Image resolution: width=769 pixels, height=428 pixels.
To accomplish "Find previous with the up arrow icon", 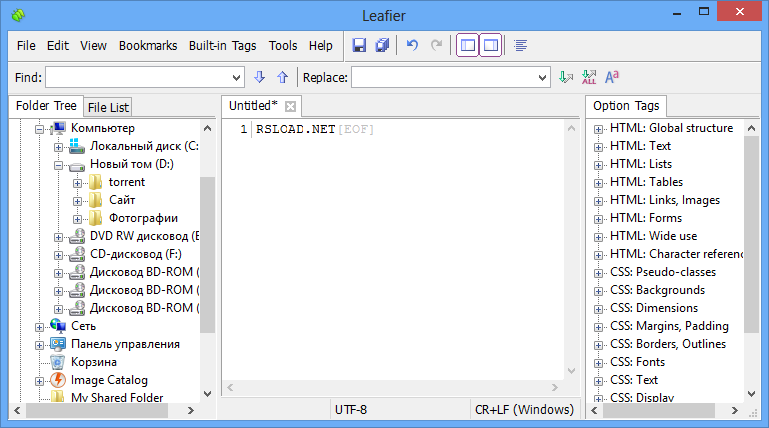I will (x=282, y=77).
